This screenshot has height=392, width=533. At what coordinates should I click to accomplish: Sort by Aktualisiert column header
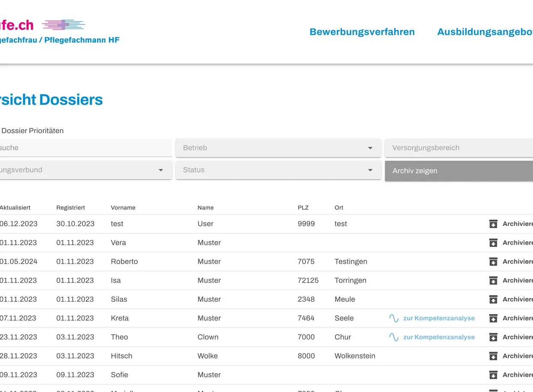[15, 208]
